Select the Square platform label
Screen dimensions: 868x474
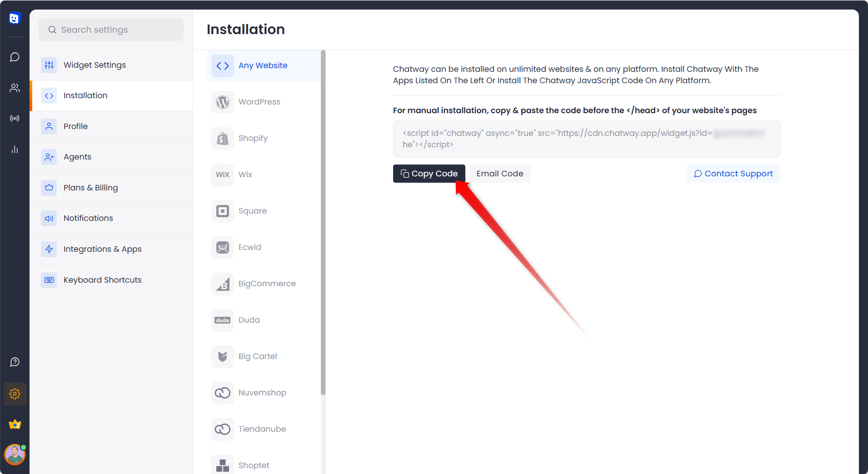253,211
